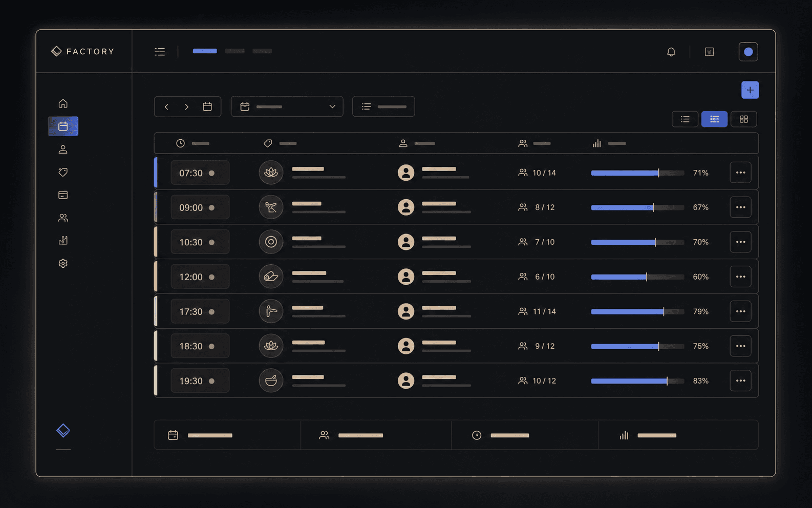
Task: Go to previous date with left arrow
Action: [x=166, y=107]
